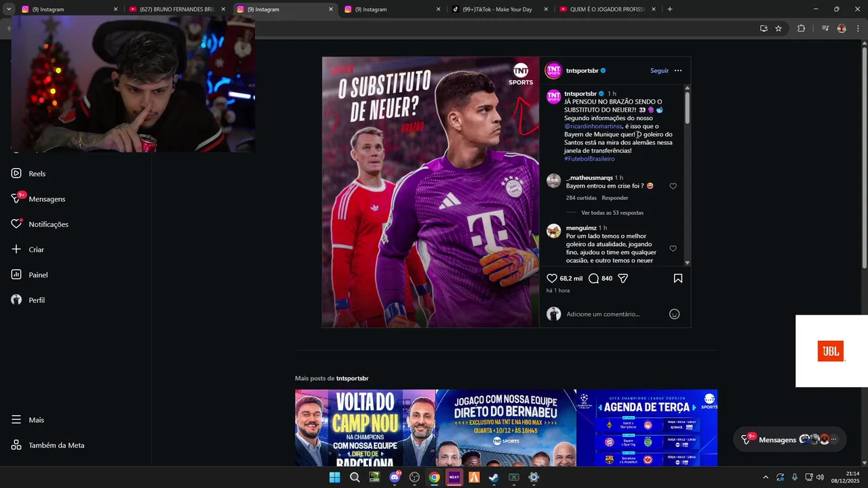The width and height of the screenshot is (868, 488).
Task: Show hidden system tray icons chevron
Action: [766, 477]
